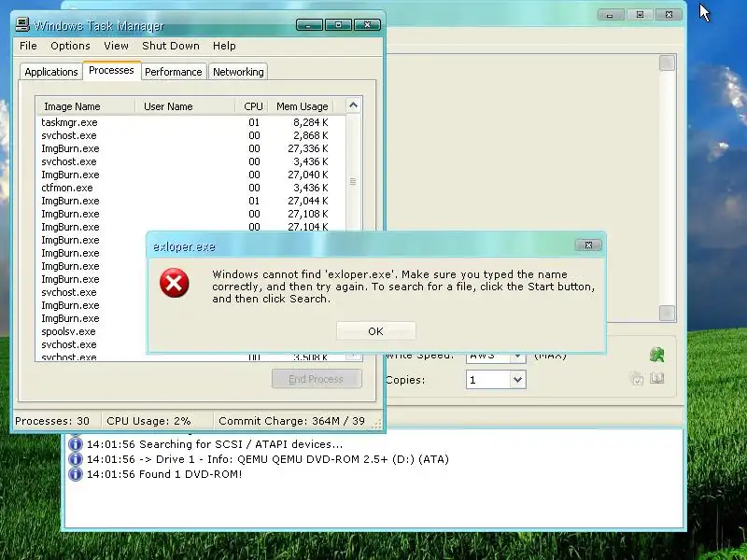The height and width of the screenshot is (560, 747).
Task: Select the svchost.exe row using 2,868 K
Action: [x=190, y=135]
